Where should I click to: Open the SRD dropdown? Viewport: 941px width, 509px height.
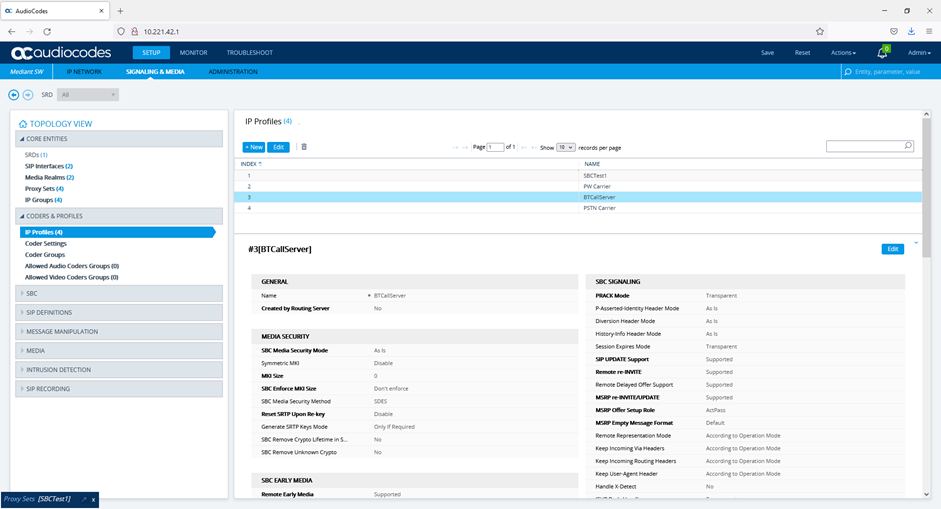point(88,95)
